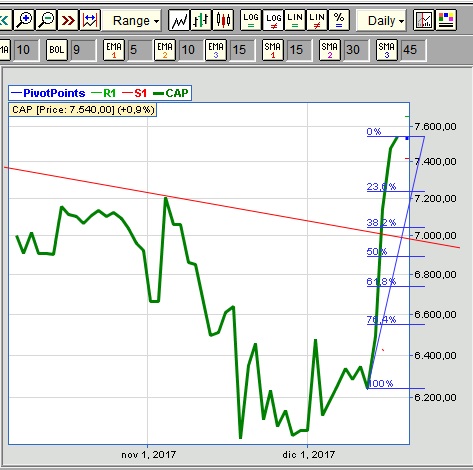The height and width of the screenshot is (470, 473).
Task: Click the red double-arrow forward icon
Action: (x=68, y=20)
